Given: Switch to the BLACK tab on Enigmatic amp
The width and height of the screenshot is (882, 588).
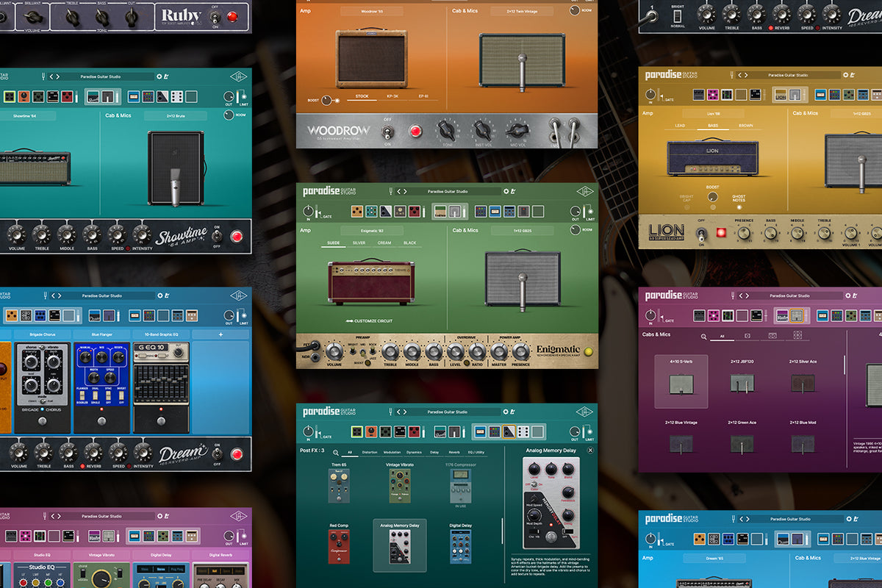Looking at the screenshot, I should (x=409, y=243).
